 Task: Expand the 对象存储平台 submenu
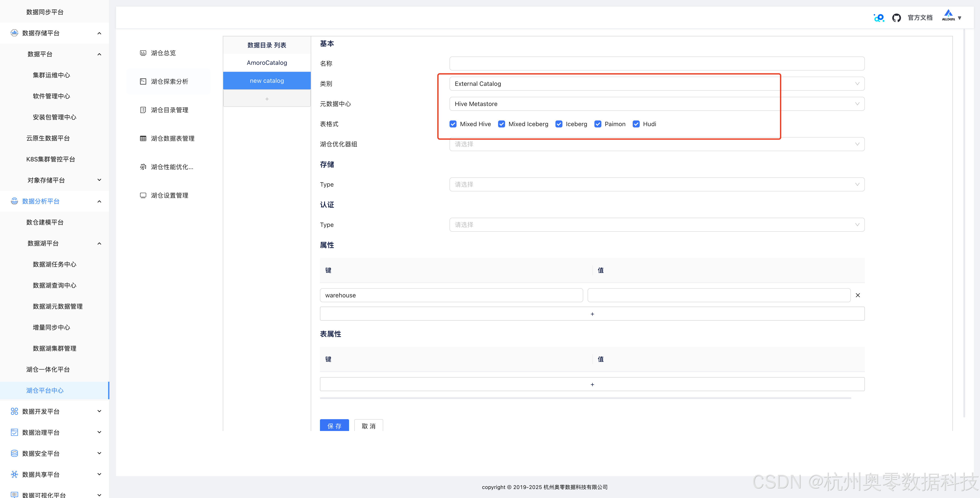pos(99,180)
